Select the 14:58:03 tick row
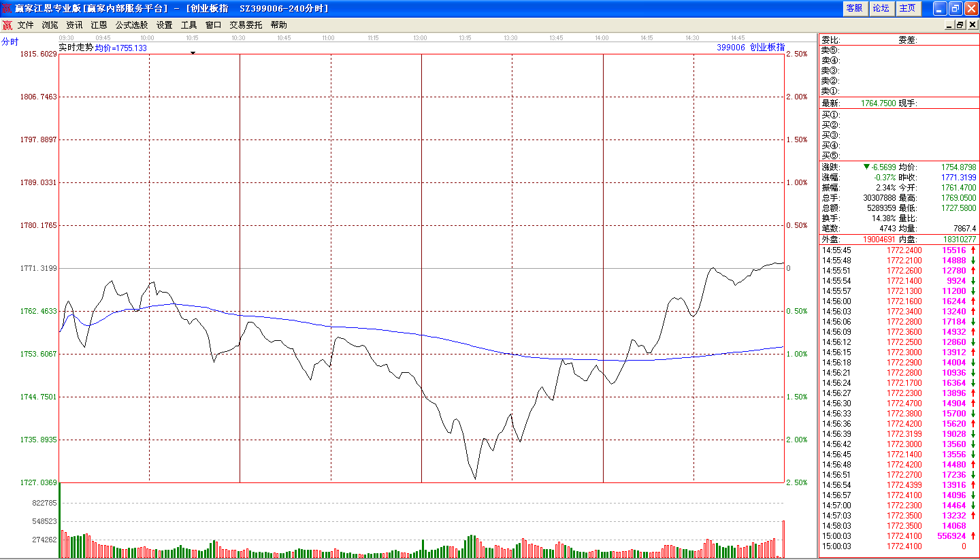This screenshot has width=980, height=560. tap(898, 526)
